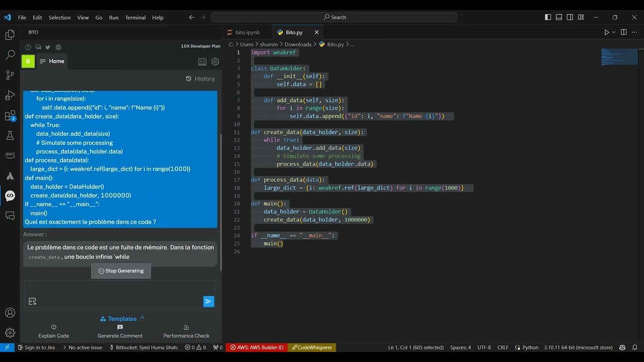Open the notifications bell in status bar
The image size is (644, 362).
pyautogui.click(x=635, y=347)
